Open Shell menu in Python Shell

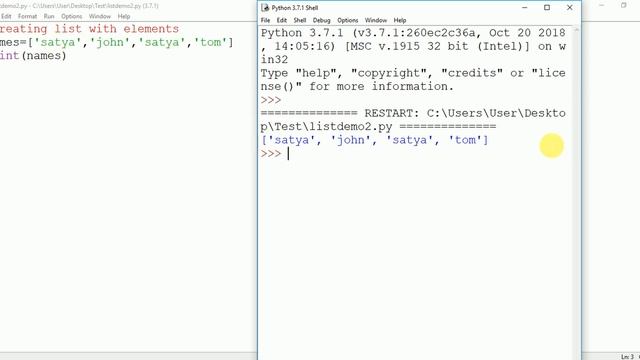click(300, 20)
